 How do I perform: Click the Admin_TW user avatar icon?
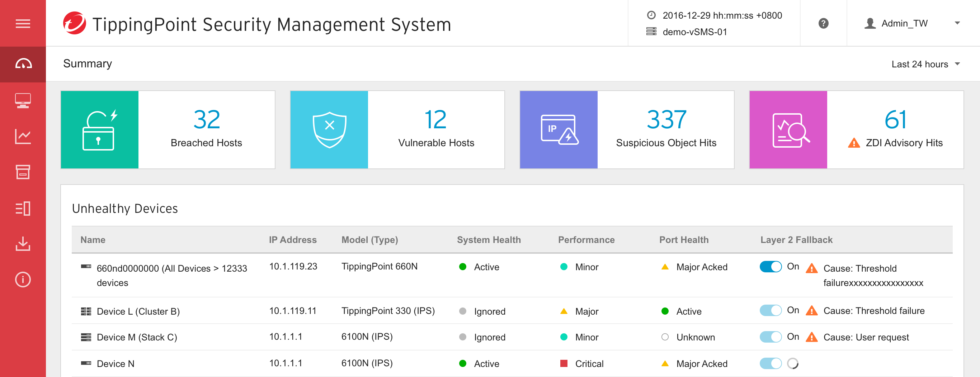click(x=870, y=24)
